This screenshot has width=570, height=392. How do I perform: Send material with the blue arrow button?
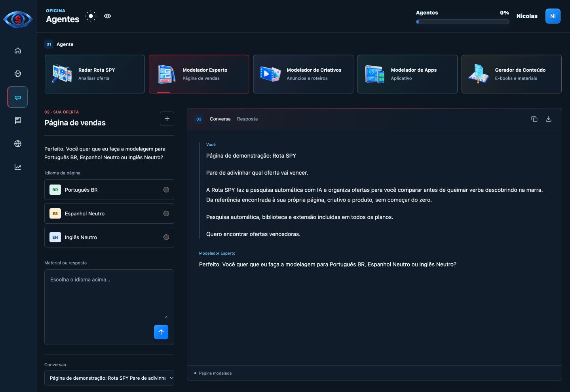coord(161,332)
